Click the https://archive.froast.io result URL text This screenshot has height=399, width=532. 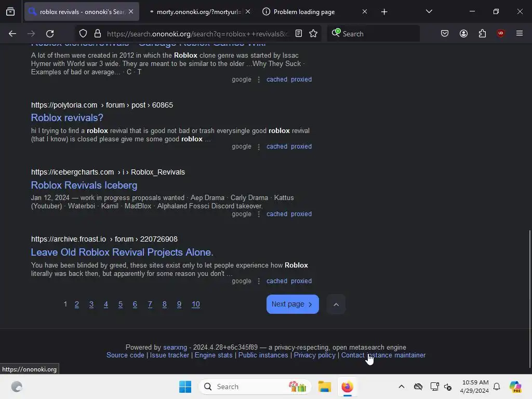[x=69, y=239]
